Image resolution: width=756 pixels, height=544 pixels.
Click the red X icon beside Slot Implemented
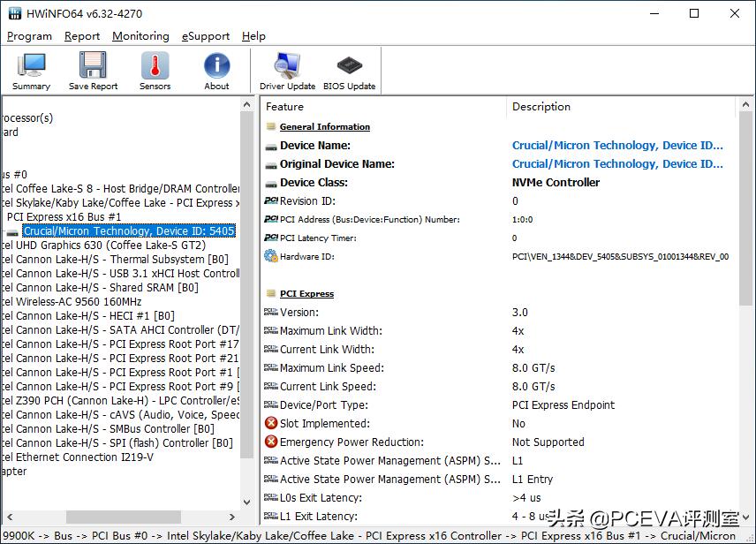(271, 424)
